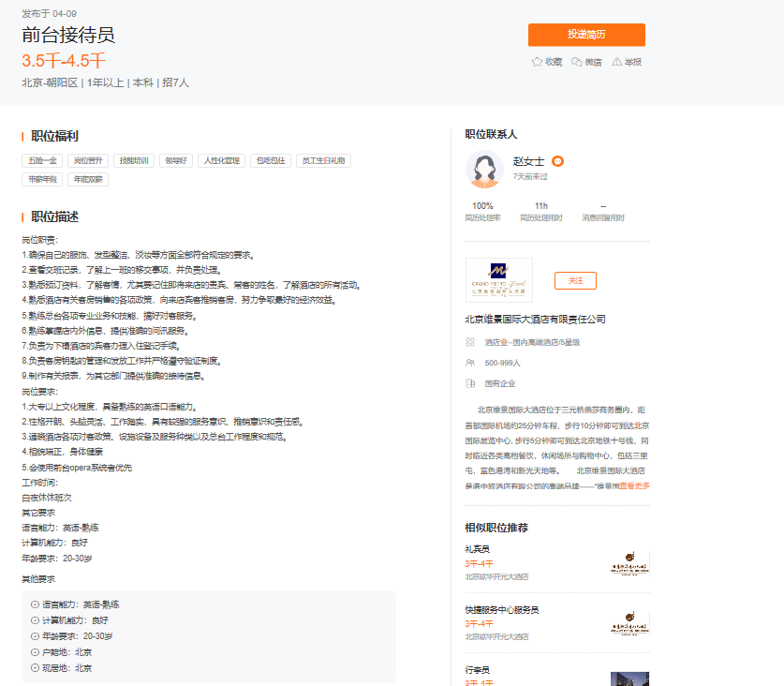Click the 500-999人 company size icon

click(470, 363)
